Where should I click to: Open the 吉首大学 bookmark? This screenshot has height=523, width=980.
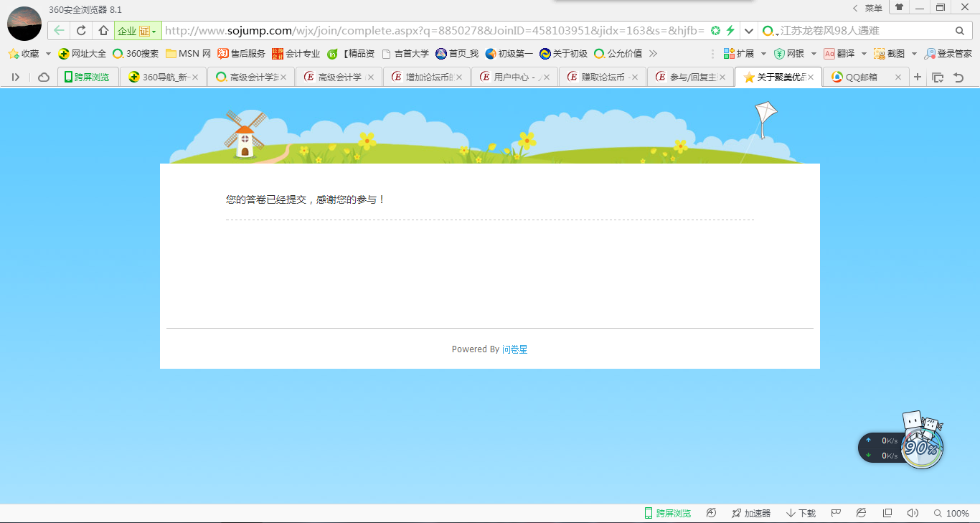405,54
